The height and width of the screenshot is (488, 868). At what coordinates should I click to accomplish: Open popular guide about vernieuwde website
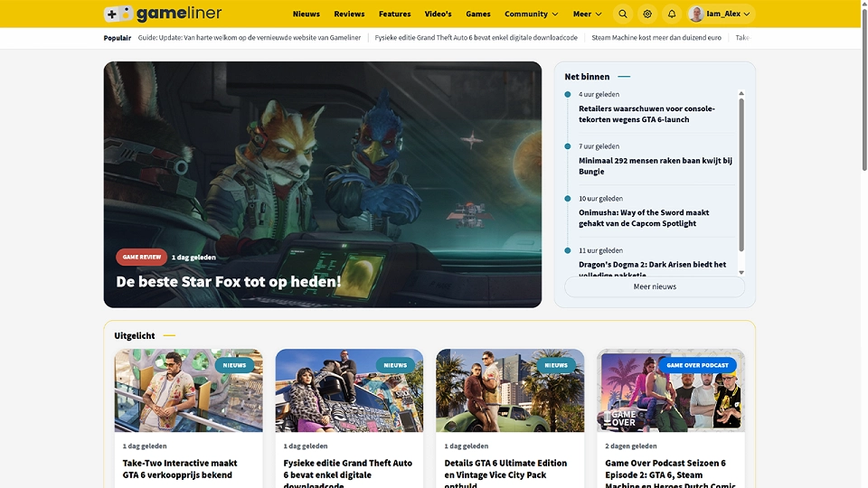[250, 38]
